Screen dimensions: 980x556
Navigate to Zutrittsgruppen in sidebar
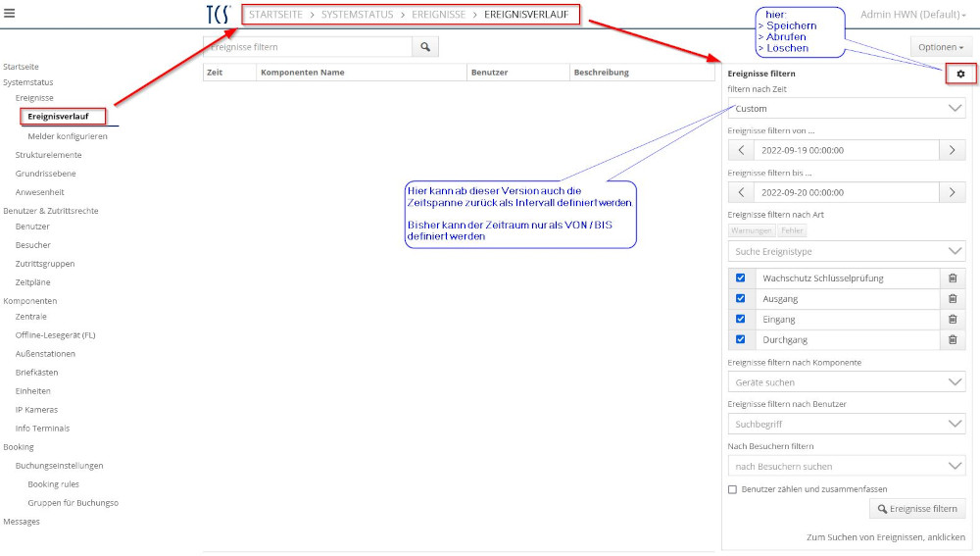click(45, 264)
